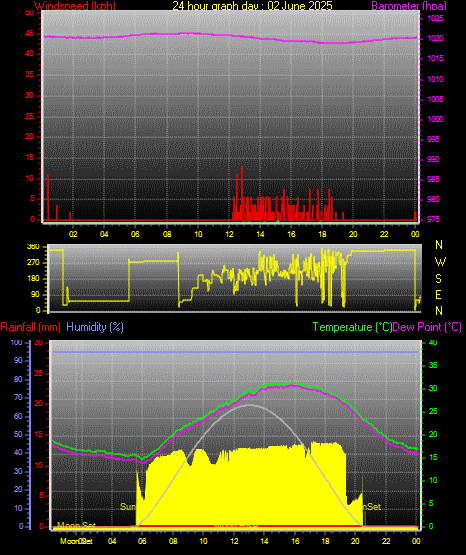
Task: Click the compass letter W beside wind direction
Action: coord(440,262)
